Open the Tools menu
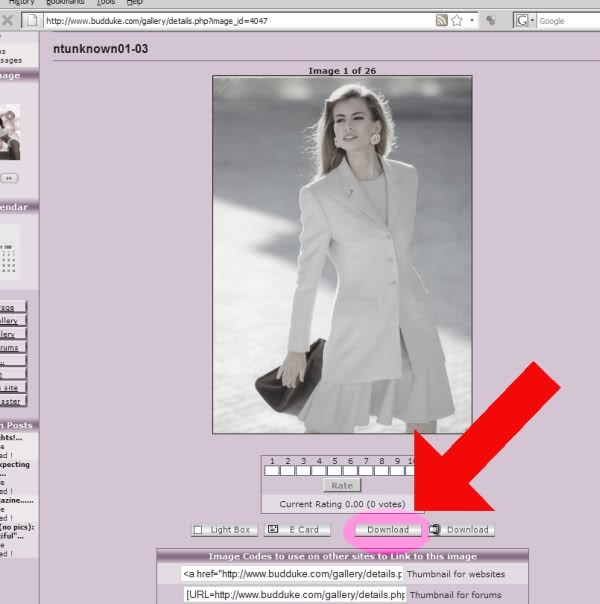Viewport: 600px width, 604px height. pos(106,3)
